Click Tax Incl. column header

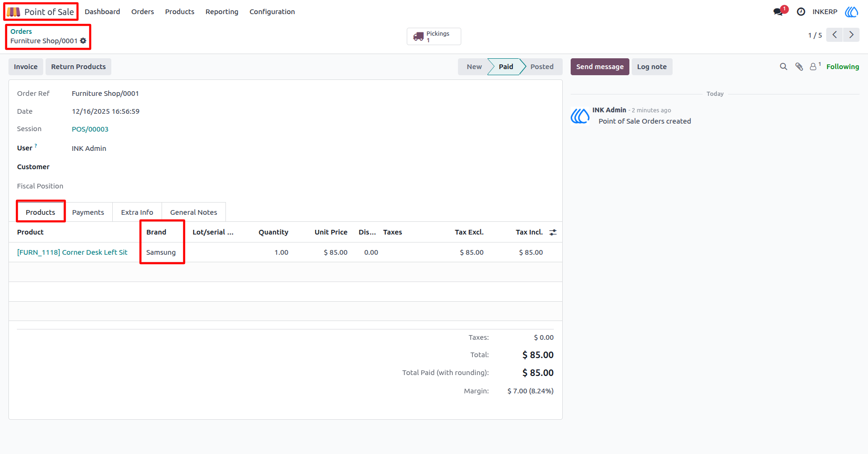click(x=529, y=232)
